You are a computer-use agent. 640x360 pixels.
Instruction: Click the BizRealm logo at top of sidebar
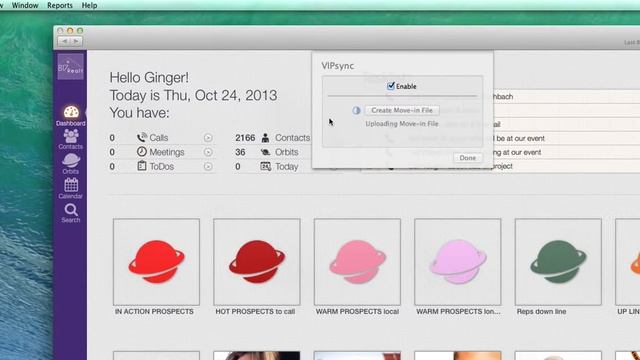71,67
